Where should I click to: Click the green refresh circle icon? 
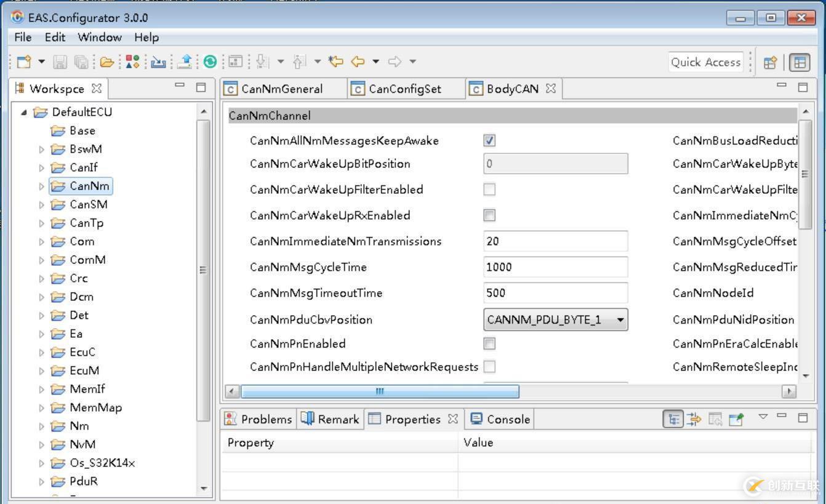(210, 62)
